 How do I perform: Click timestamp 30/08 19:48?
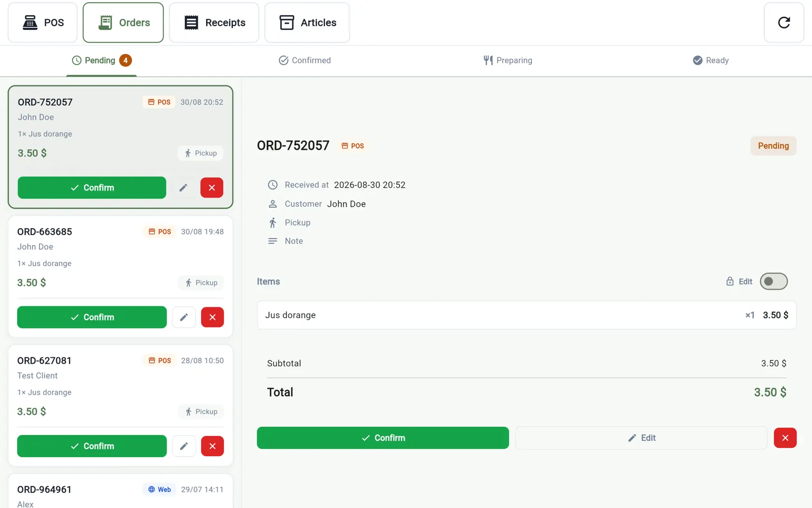click(x=202, y=232)
